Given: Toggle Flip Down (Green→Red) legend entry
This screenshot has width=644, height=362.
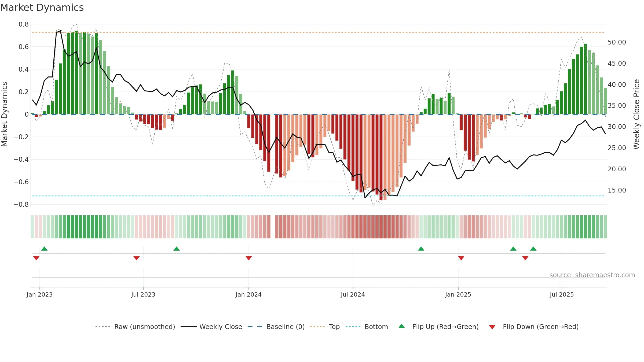Looking at the screenshot, I should coord(534,327).
